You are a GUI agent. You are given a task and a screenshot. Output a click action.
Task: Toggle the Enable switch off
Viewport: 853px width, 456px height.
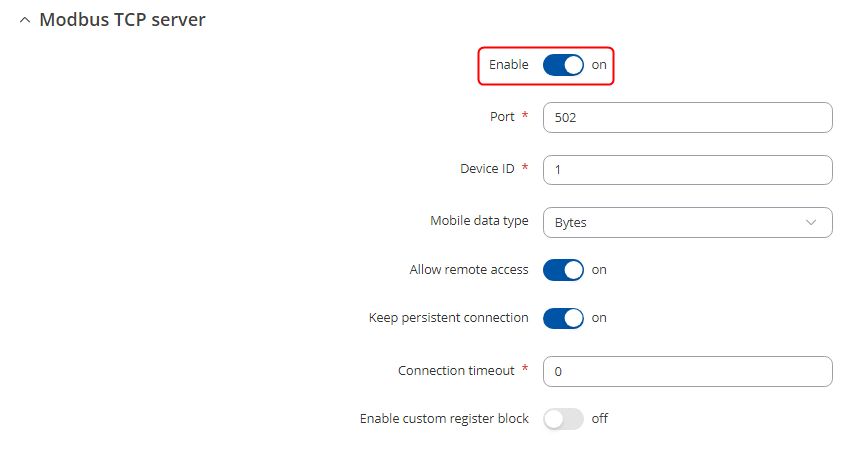click(563, 65)
